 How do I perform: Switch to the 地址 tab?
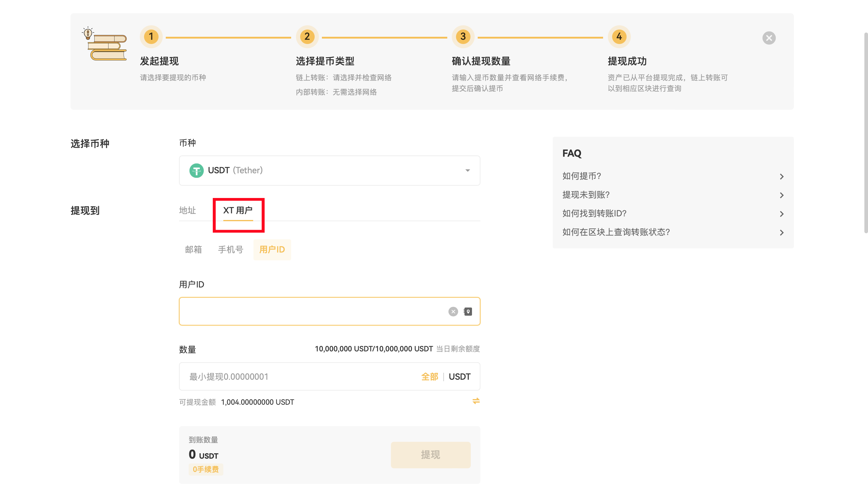187,211
